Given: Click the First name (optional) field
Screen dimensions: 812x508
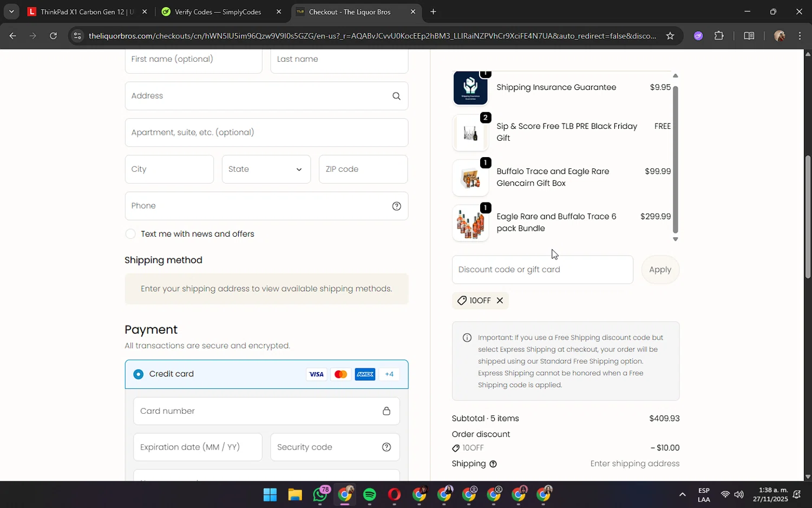Looking at the screenshot, I should pyautogui.click(x=193, y=60).
